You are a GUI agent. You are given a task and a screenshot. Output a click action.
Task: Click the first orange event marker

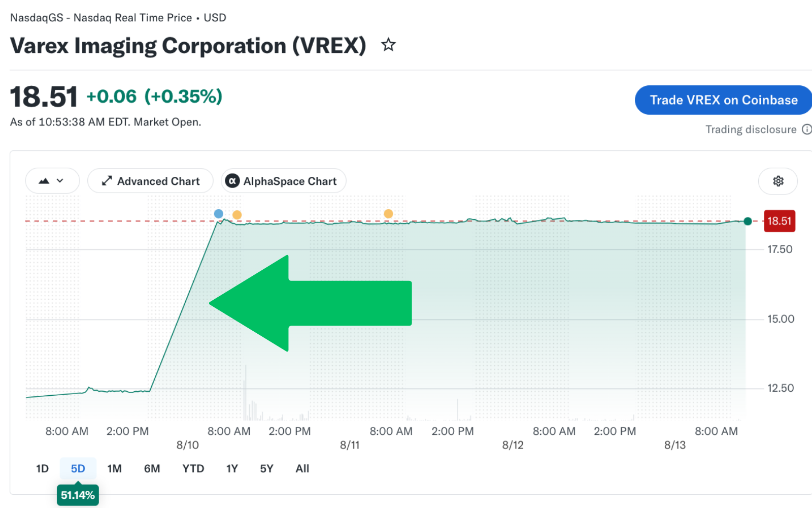coord(237,215)
